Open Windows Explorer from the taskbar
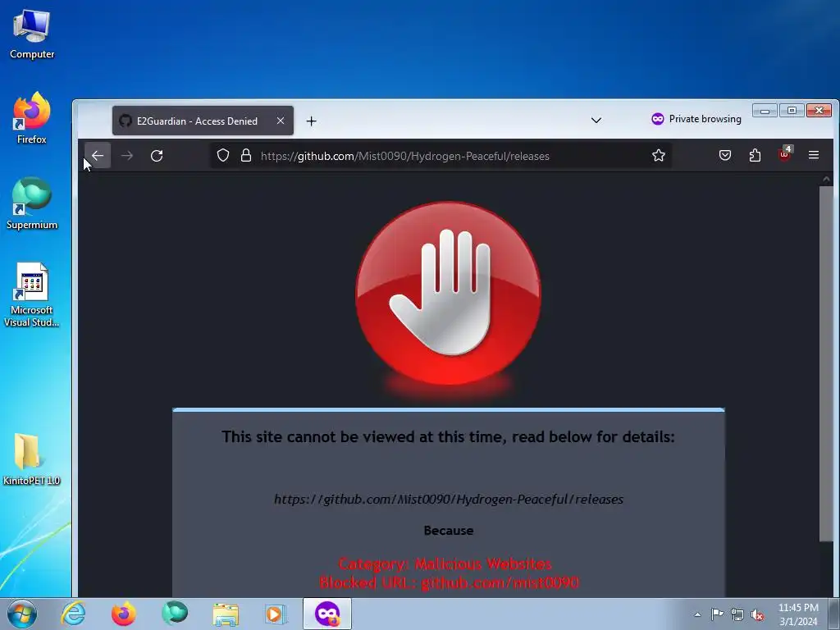 (x=226, y=614)
